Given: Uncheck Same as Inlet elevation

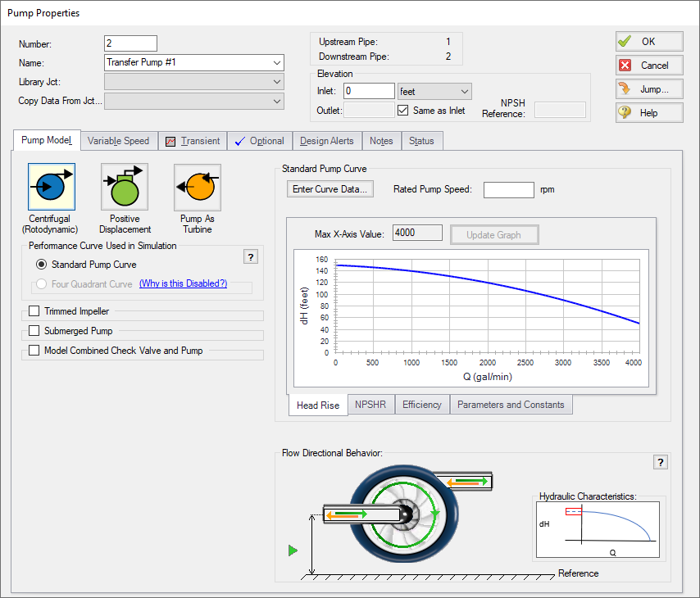Looking at the screenshot, I should click(x=401, y=108).
